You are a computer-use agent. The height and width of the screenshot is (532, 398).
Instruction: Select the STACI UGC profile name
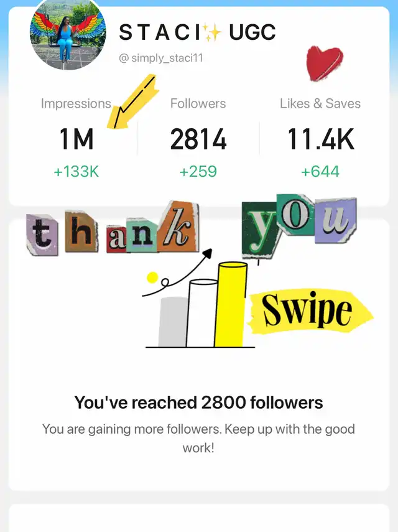coord(197,32)
